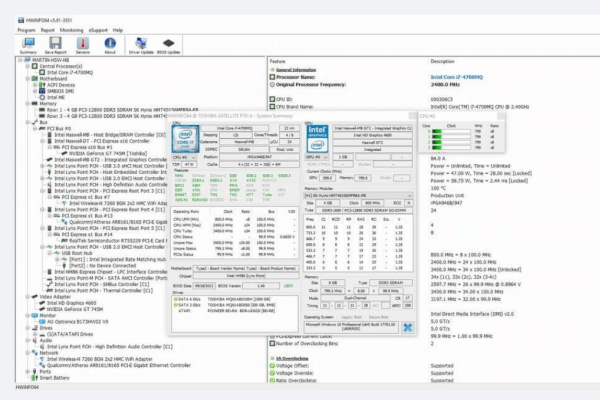
Task: Select Intel Core i7-4700MQ in the tree
Action: (x=70, y=72)
